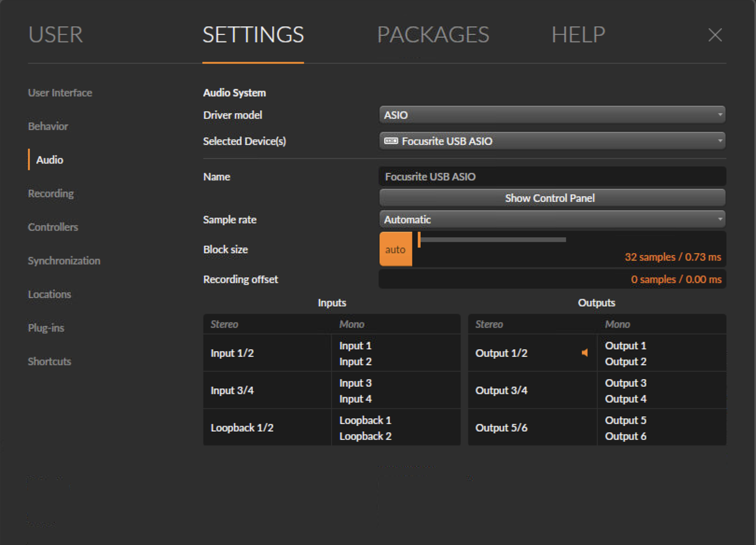Open the Plug-ins settings section
Viewport: 756px width, 545px height.
point(47,328)
